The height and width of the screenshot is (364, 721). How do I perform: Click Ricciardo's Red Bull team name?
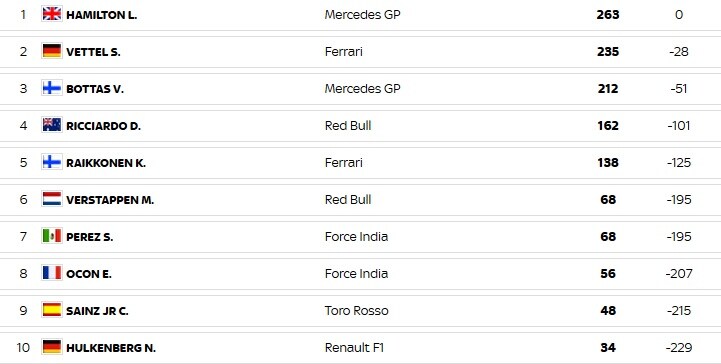[348, 125]
